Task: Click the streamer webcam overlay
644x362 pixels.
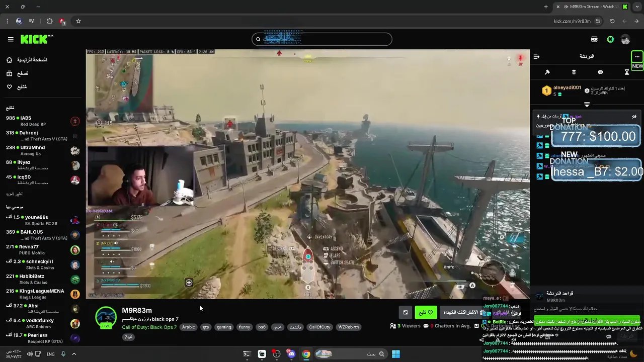Action: click(141, 176)
